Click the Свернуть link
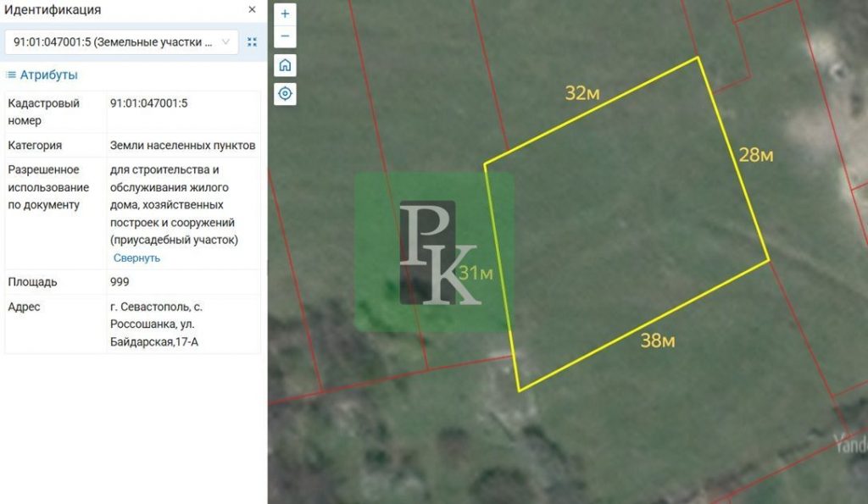The width and height of the screenshot is (868, 504). (136, 258)
